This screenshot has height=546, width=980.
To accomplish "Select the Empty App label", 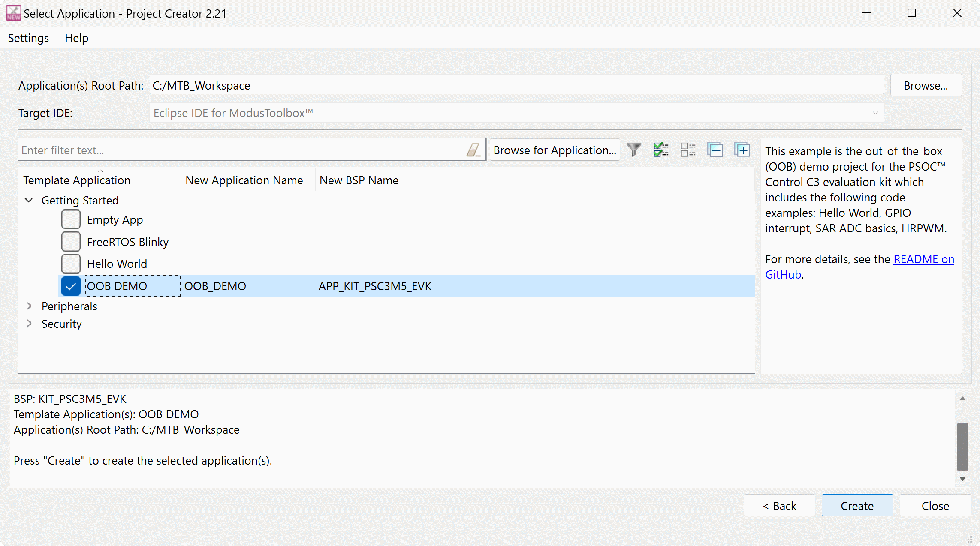I will point(115,220).
